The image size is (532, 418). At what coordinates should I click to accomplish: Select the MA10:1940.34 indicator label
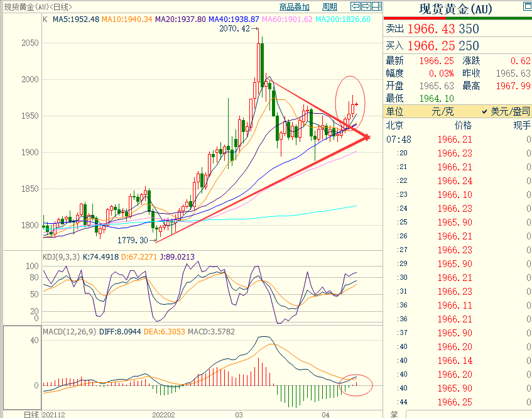127,19
